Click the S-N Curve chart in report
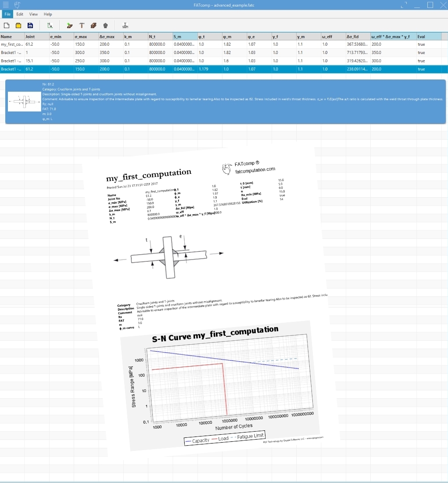Viewport: 448px width, 483px height. coord(219,385)
